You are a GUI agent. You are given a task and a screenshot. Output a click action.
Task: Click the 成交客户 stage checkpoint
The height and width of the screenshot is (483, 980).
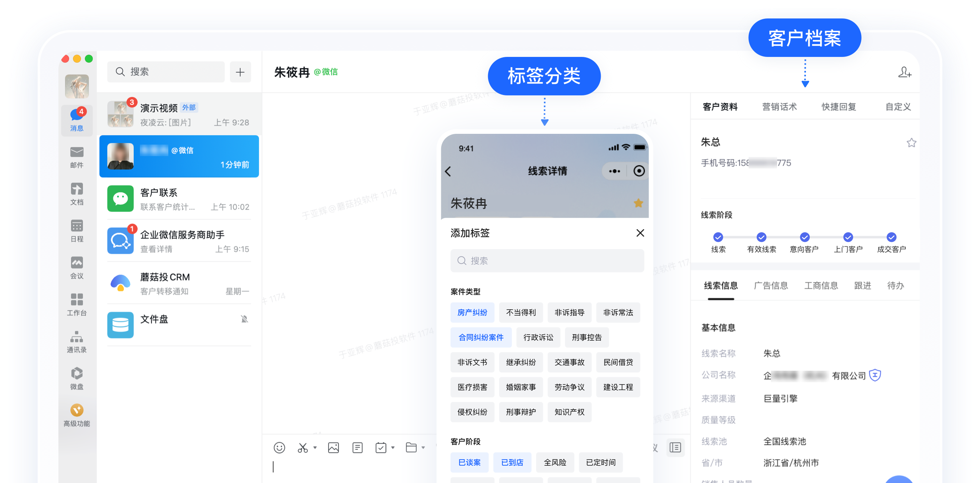click(892, 237)
